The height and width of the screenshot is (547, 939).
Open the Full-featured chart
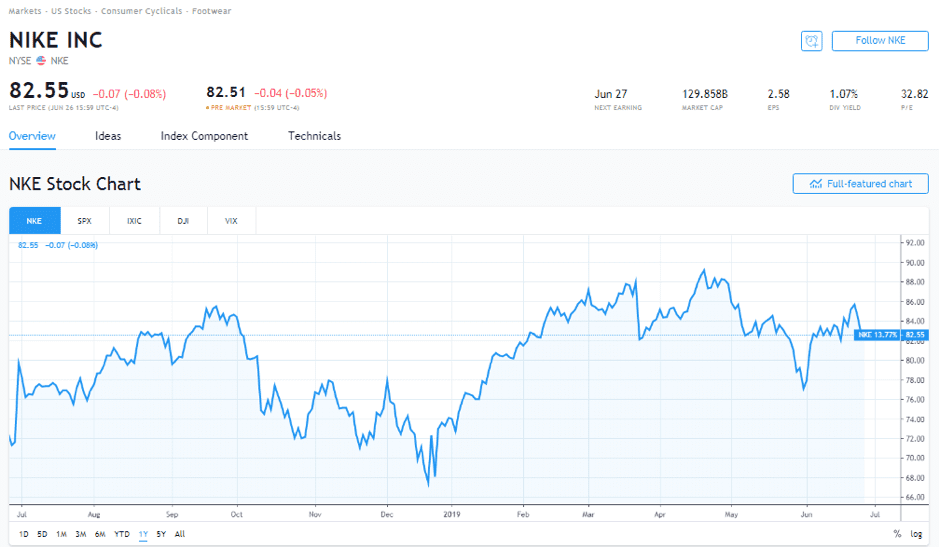tap(860, 184)
